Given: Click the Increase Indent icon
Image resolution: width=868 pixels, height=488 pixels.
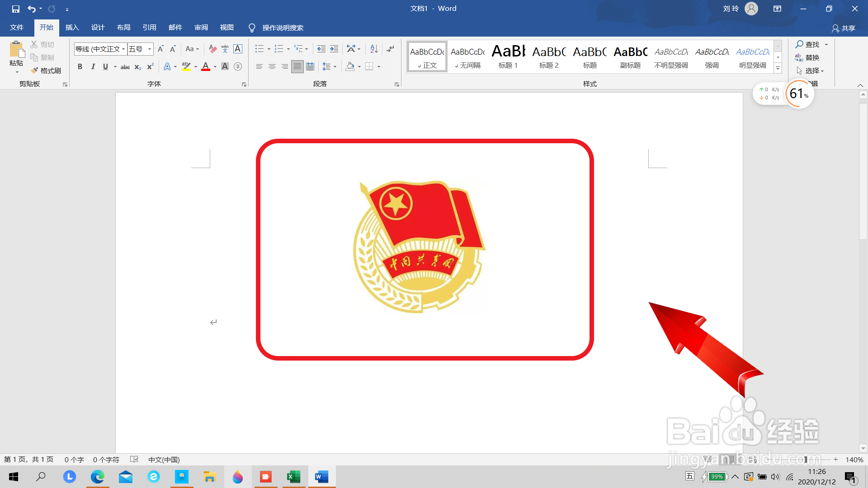Looking at the screenshot, I should click(x=334, y=49).
